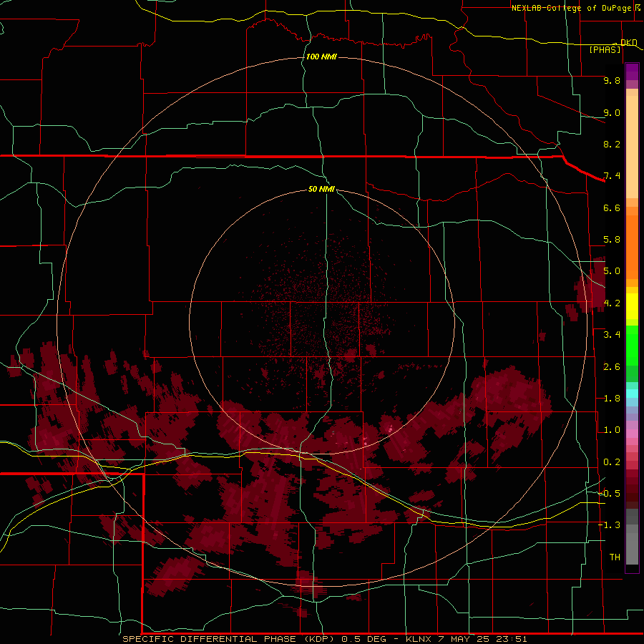This screenshot has height=644, width=644.
Task: Click the 4.2 value on the scale
Action: point(612,303)
